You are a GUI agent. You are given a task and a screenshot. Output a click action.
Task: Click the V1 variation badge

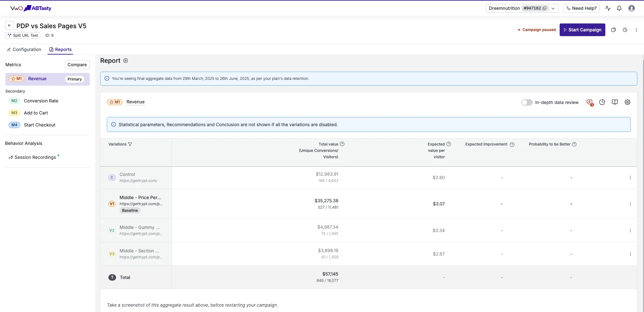pyautogui.click(x=112, y=204)
